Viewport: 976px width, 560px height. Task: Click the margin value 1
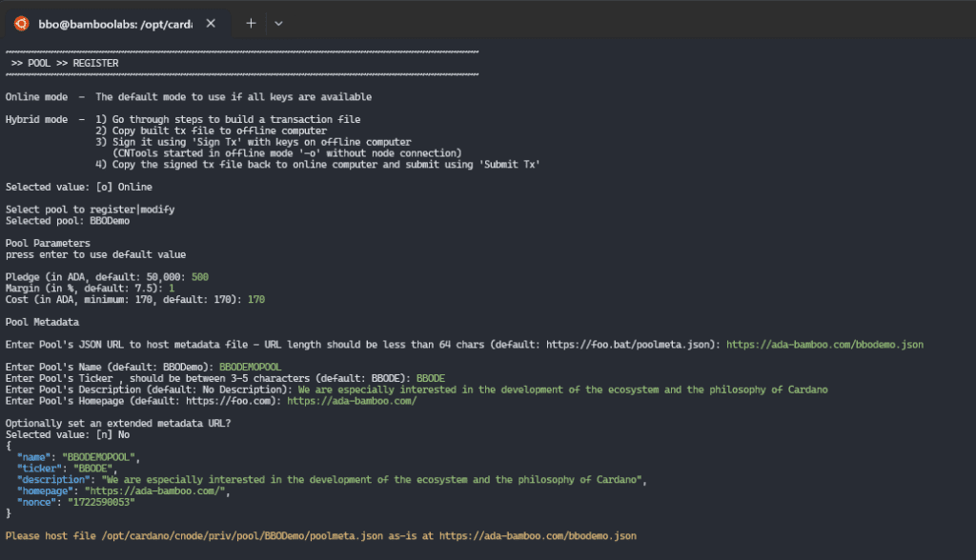click(172, 288)
